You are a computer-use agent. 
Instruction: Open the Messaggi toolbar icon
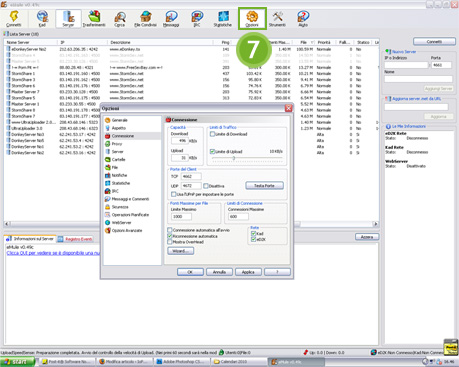coord(171,19)
